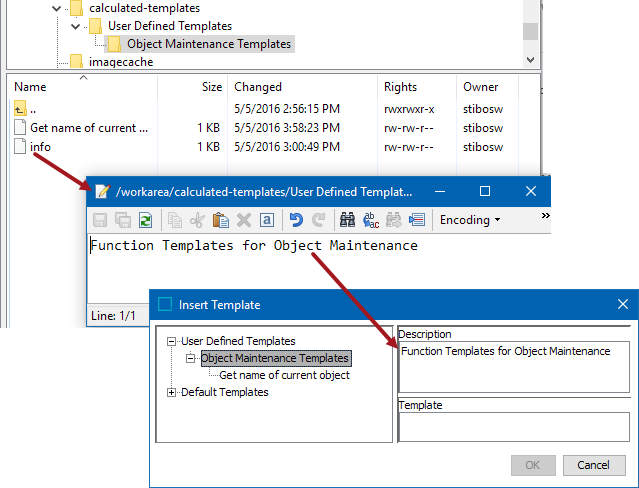This screenshot has width=639, height=488.
Task: Click the 5/5/2016 3:58:23 PM cell
Action: coord(287,128)
